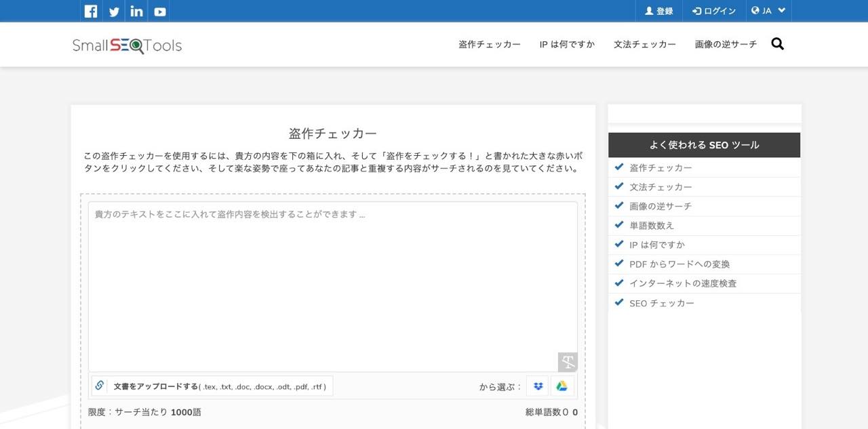Open 画像の逆サーチ in the navigation menu

[x=726, y=44]
